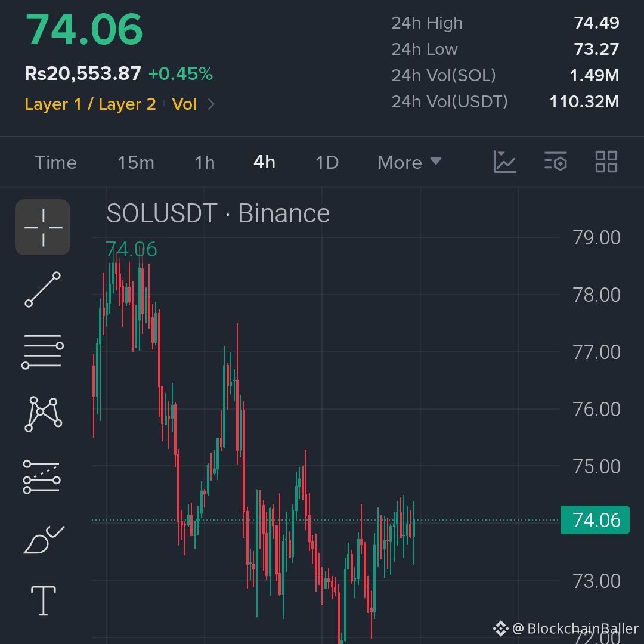This screenshot has width=644, height=644.
Task: Click the large 74.06 price header
Action: (84, 30)
